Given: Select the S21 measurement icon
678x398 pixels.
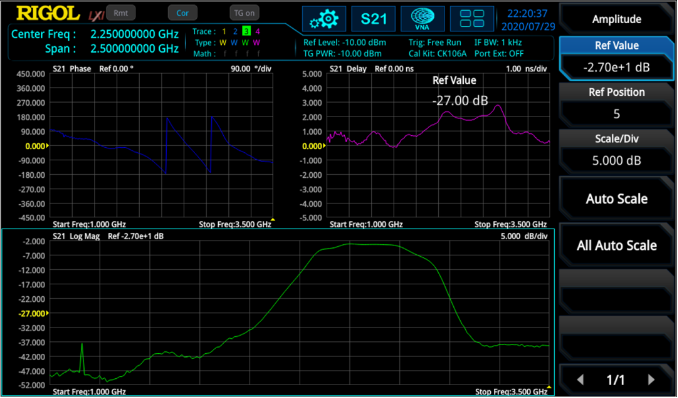Looking at the screenshot, I should (373, 19).
